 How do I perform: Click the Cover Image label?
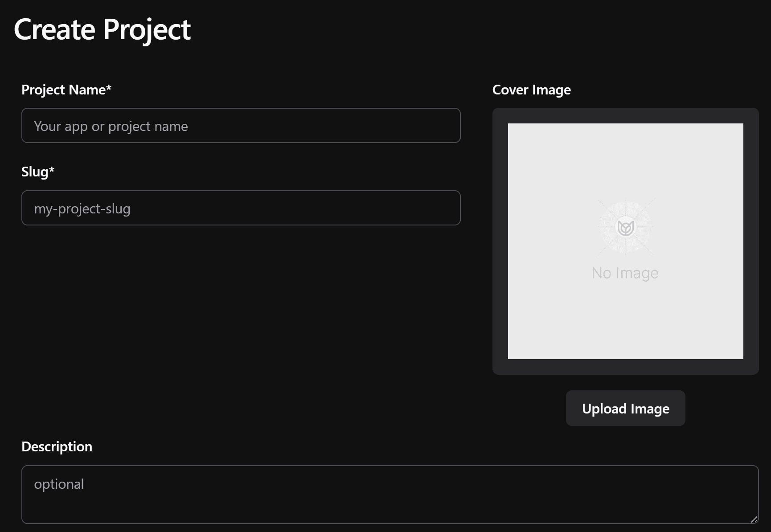pos(531,90)
